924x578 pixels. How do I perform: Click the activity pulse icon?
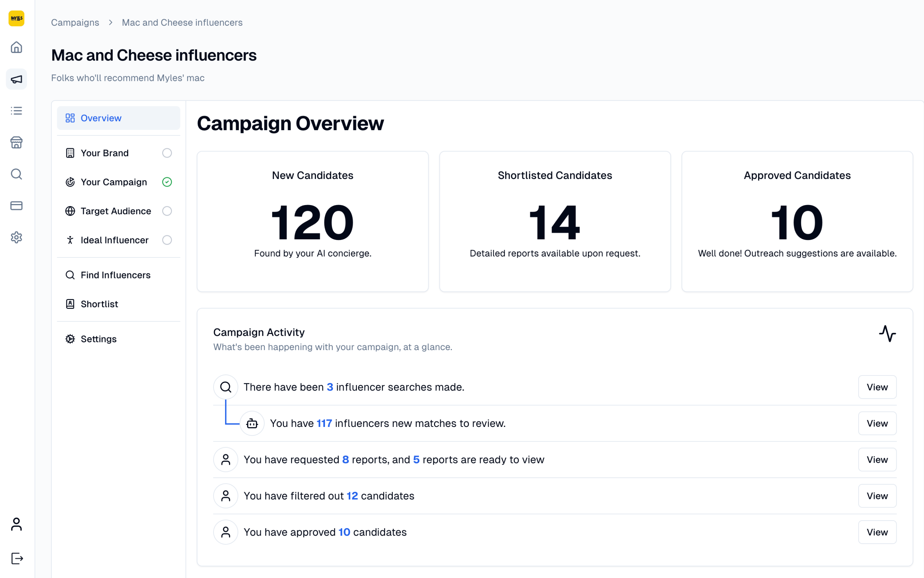click(x=887, y=333)
